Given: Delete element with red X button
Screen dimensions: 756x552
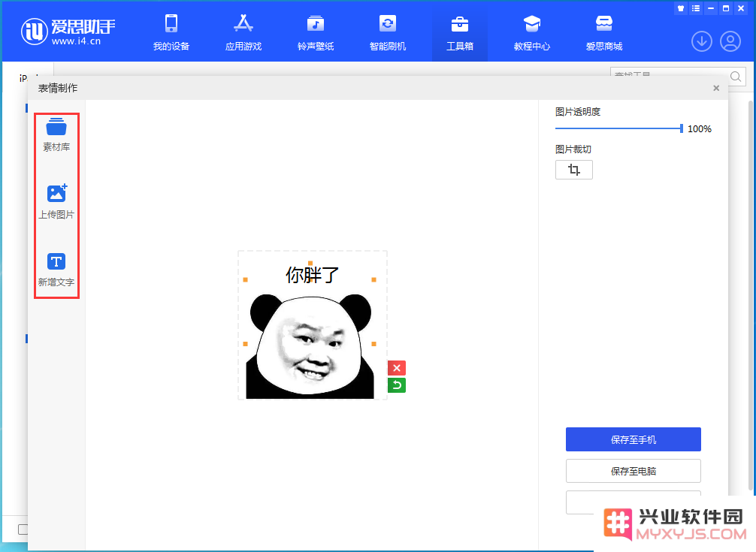Looking at the screenshot, I should (396, 368).
